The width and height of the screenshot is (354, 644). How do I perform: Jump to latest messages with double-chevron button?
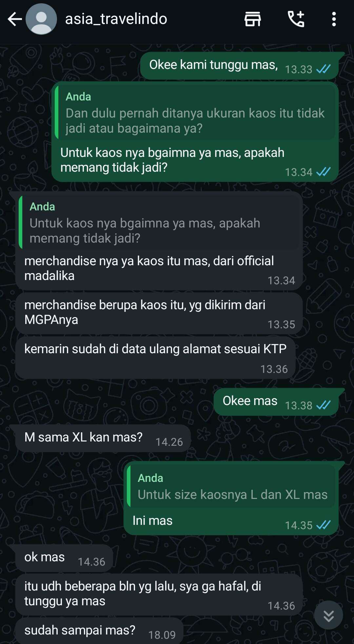(x=328, y=615)
